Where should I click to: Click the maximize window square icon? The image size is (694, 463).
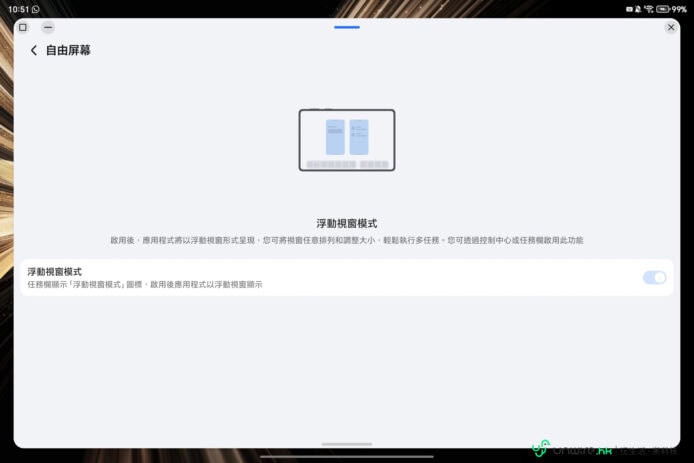click(x=23, y=27)
